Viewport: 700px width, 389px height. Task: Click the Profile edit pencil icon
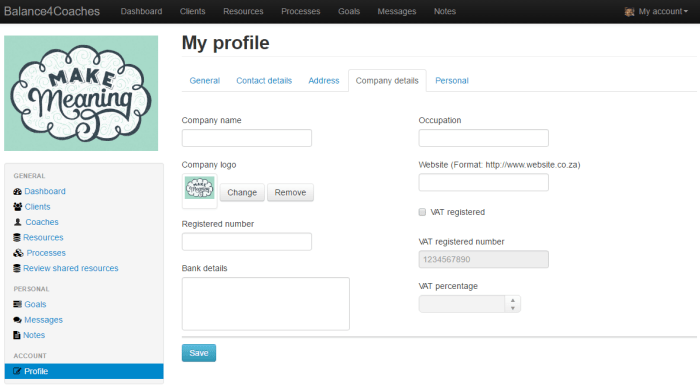(x=17, y=371)
